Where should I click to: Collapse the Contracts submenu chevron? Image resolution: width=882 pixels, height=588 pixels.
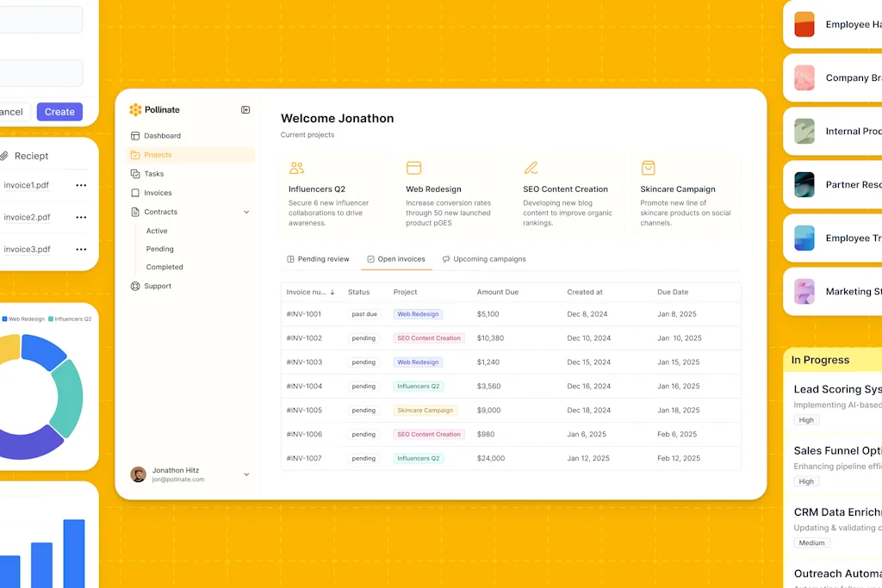pyautogui.click(x=246, y=212)
